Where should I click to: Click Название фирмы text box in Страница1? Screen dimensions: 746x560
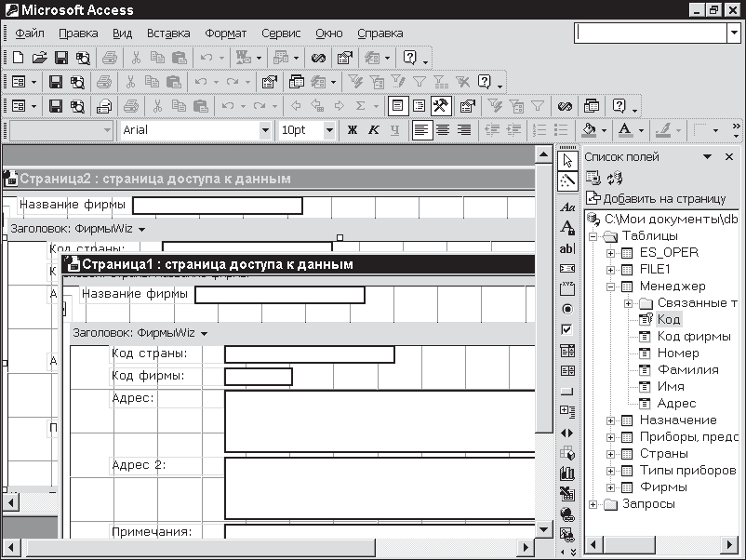pyautogui.click(x=279, y=295)
